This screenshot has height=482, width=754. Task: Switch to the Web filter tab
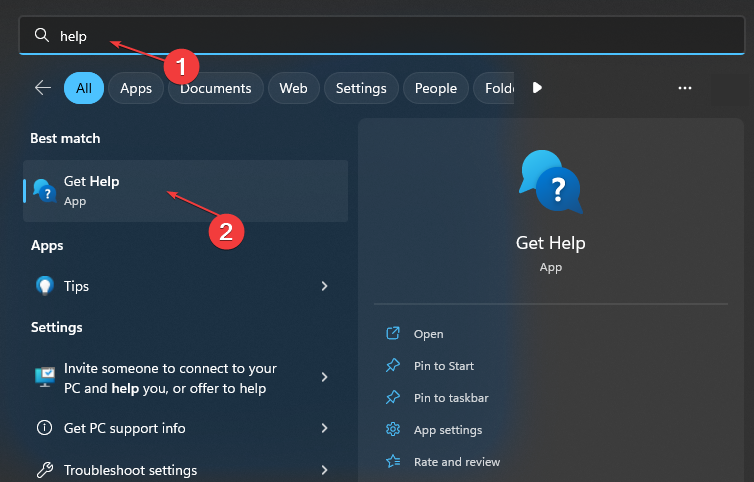pyautogui.click(x=293, y=88)
